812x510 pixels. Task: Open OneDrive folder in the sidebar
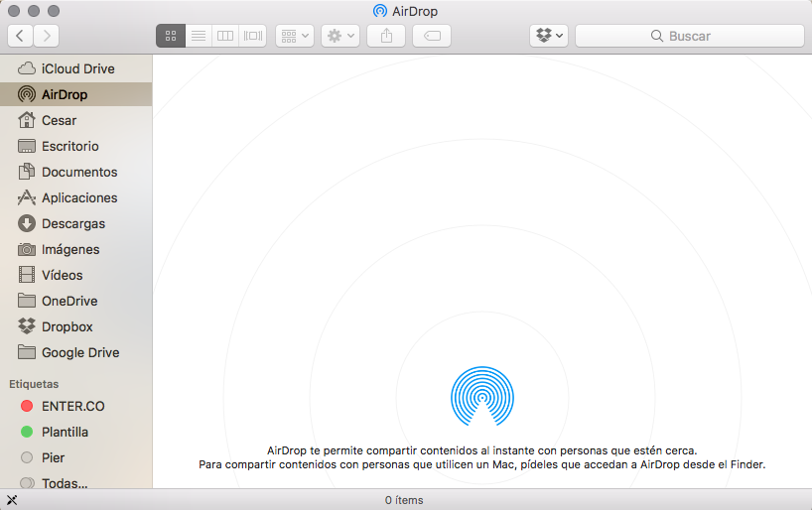(x=76, y=301)
